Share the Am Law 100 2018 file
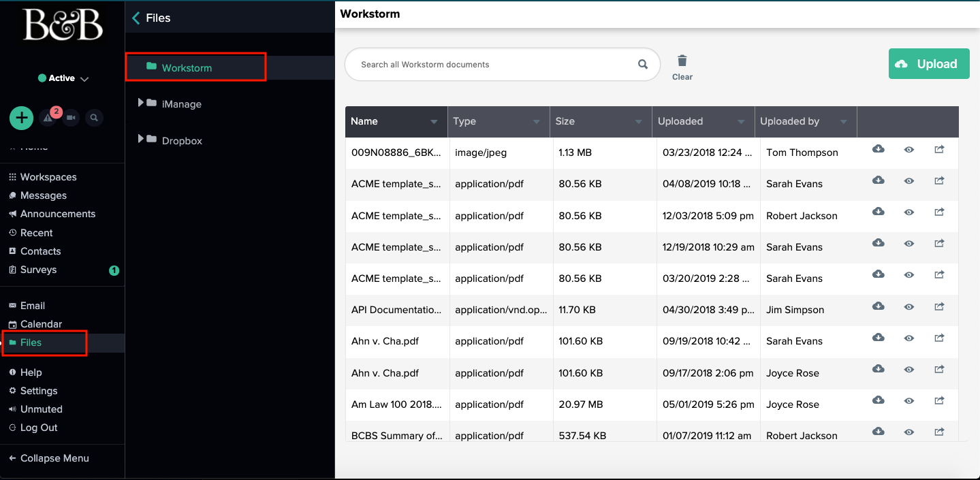This screenshot has width=980, height=480. (x=939, y=400)
